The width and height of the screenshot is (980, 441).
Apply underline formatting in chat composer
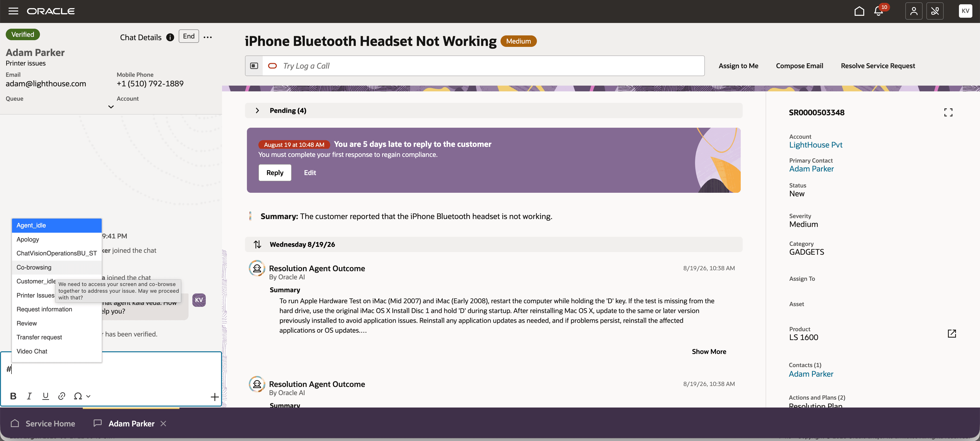(x=46, y=396)
